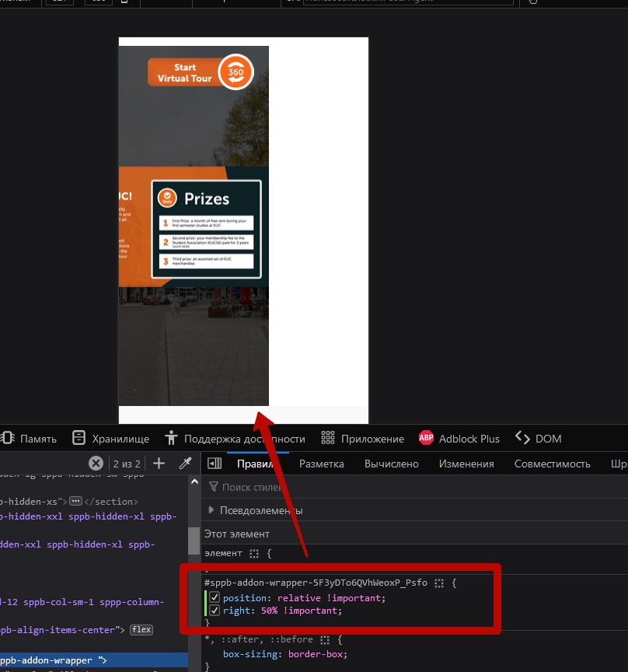Open the Изменения tab
This screenshot has width=628, height=672.
[x=466, y=464]
